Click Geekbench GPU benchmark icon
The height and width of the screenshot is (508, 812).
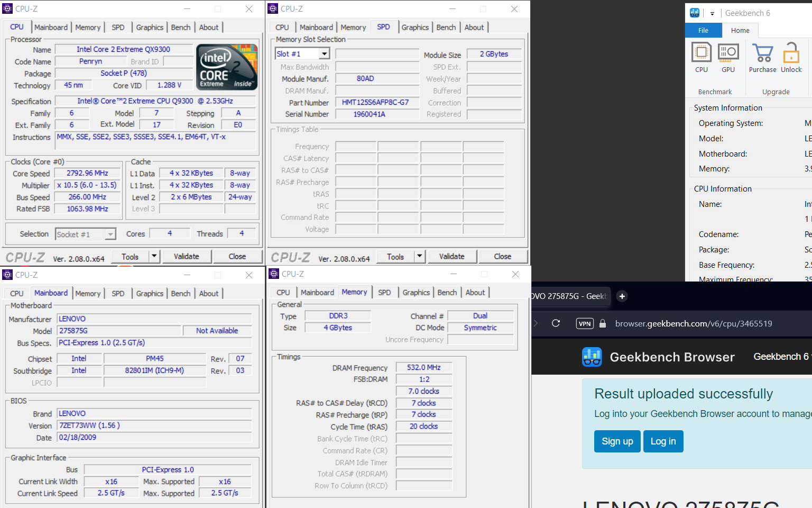click(x=728, y=52)
